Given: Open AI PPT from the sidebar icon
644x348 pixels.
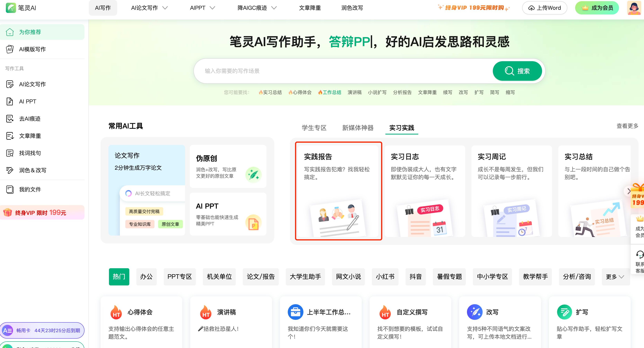Looking at the screenshot, I should (x=10, y=101).
